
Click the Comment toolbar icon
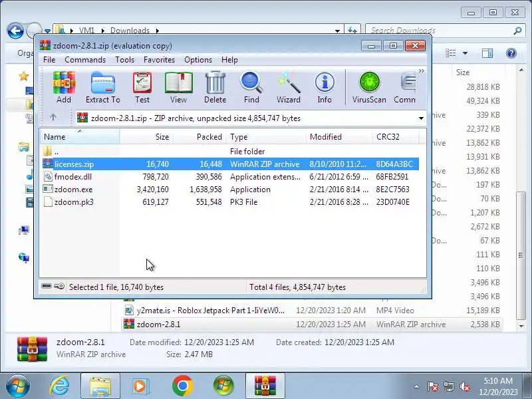405,87
